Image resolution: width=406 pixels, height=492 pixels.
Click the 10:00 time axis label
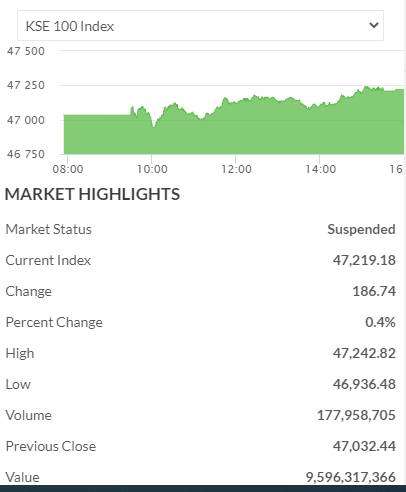(x=152, y=169)
